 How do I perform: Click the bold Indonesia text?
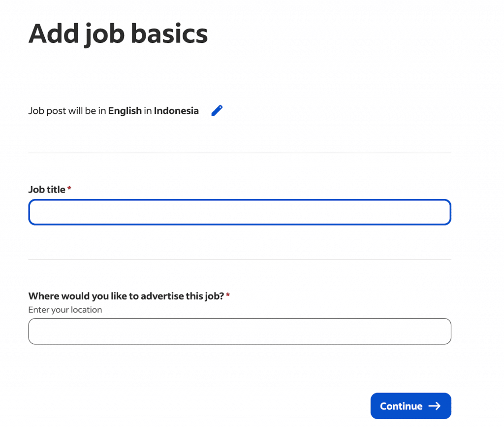[x=176, y=110]
